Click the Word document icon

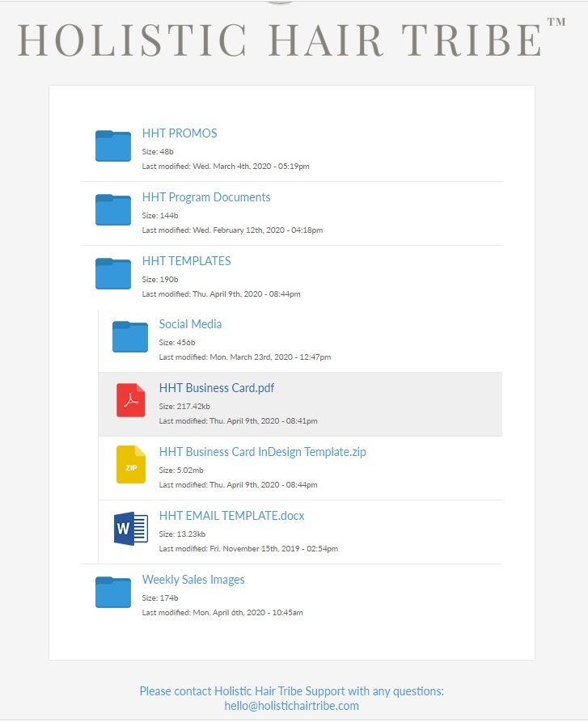pyautogui.click(x=130, y=529)
